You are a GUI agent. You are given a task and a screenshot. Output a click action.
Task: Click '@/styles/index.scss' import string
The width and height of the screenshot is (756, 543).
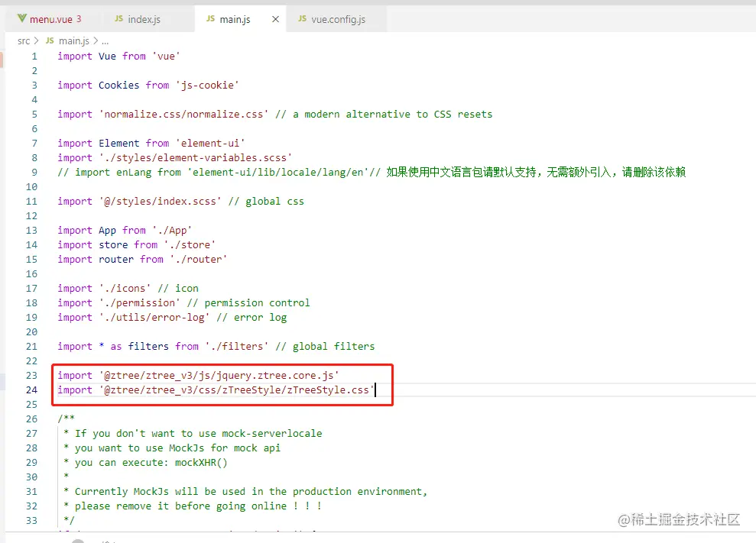click(160, 202)
